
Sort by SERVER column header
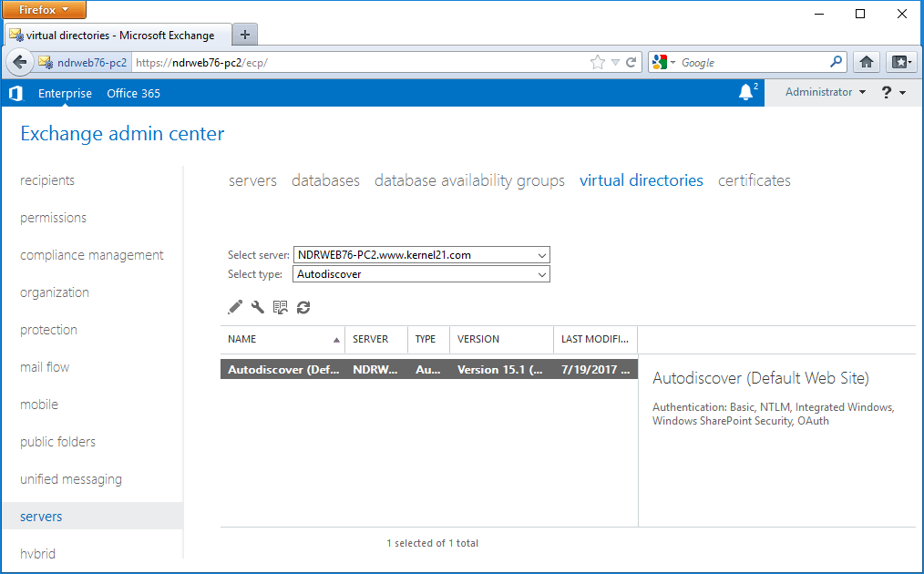(376, 339)
